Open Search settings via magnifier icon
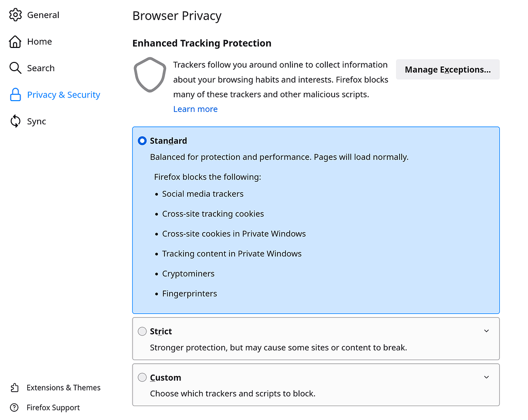The image size is (528, 420). point(15,68)
